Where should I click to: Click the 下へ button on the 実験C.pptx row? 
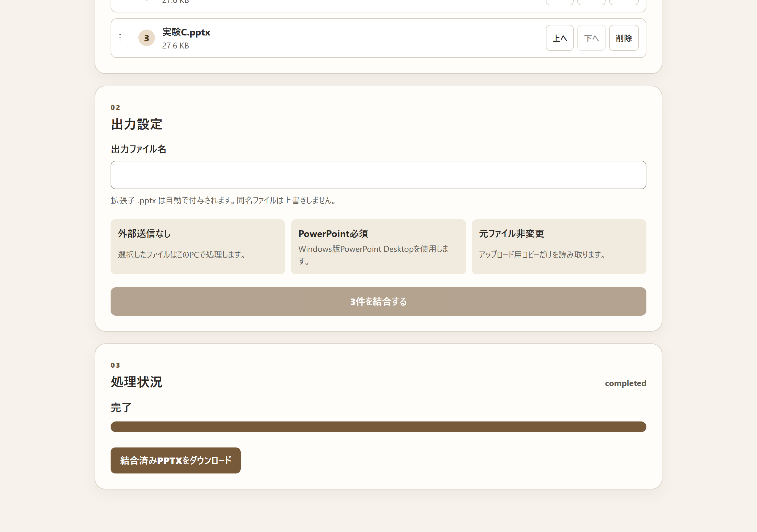coord(591,38)
